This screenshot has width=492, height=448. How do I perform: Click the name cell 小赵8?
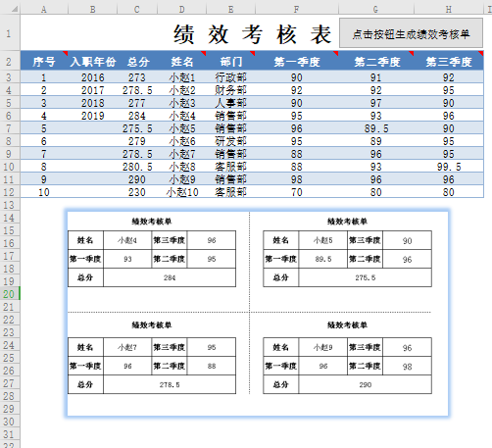point(181,167)
